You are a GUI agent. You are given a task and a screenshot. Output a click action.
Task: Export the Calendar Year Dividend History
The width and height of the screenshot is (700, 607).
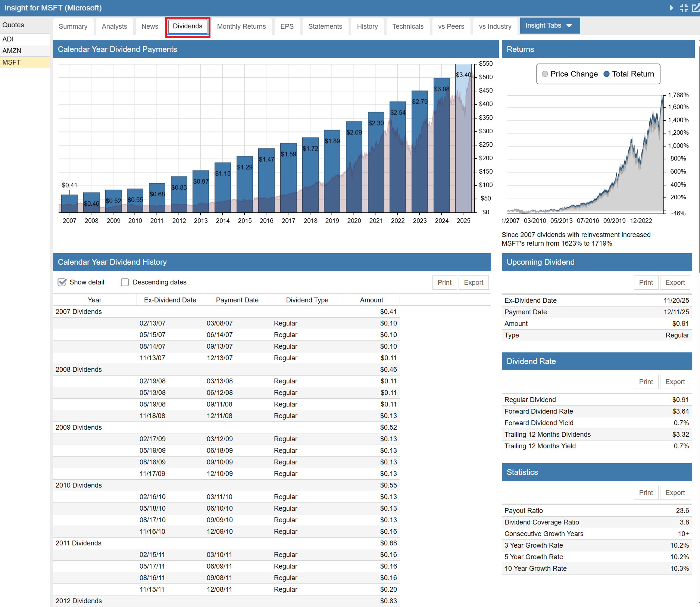pyautogui.click(x=474, y=283)
